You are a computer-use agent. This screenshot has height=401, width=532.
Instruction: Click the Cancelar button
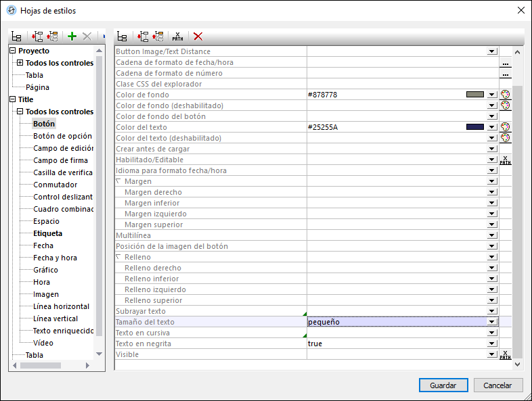pos(497,385)
